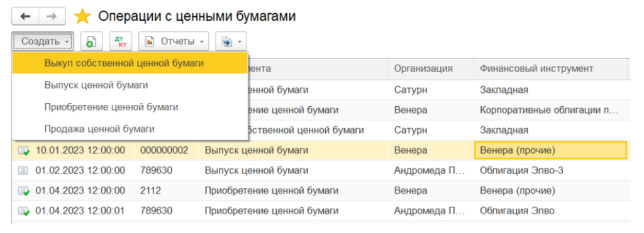Open the create-based-on dropdown button
Viewport: 644px width, 233px height.
click(x=231, y=41)
